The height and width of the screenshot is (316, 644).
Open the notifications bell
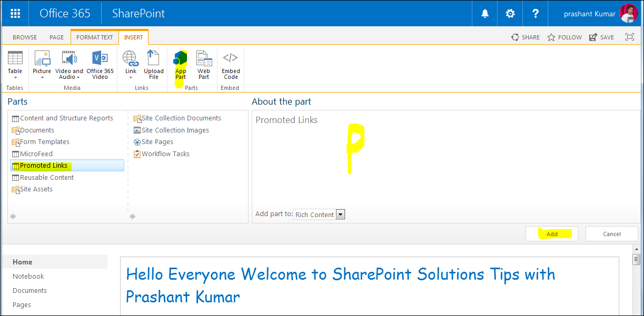click(x=485, y=14)
